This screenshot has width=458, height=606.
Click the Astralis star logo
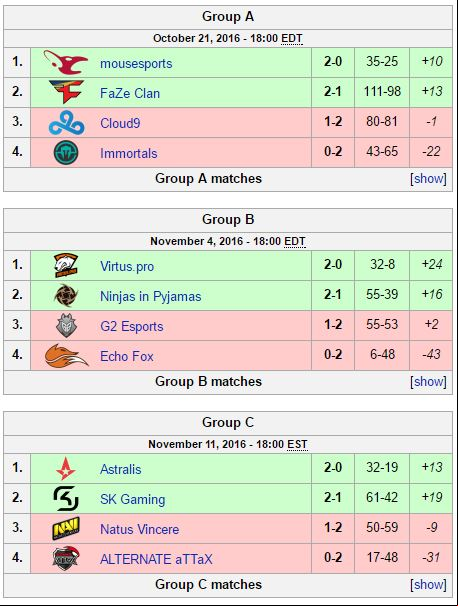coord(66,468)
